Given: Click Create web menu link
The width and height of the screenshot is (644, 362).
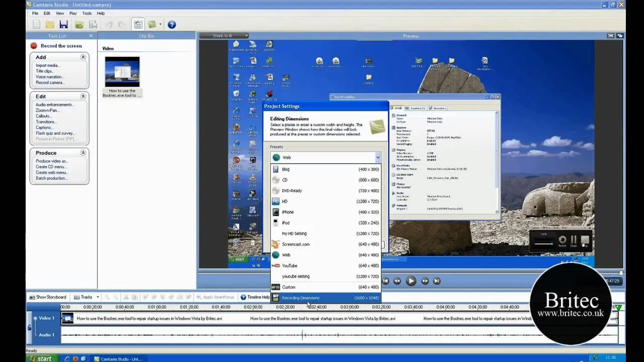Looking at the screenshot, I should 52,172.
